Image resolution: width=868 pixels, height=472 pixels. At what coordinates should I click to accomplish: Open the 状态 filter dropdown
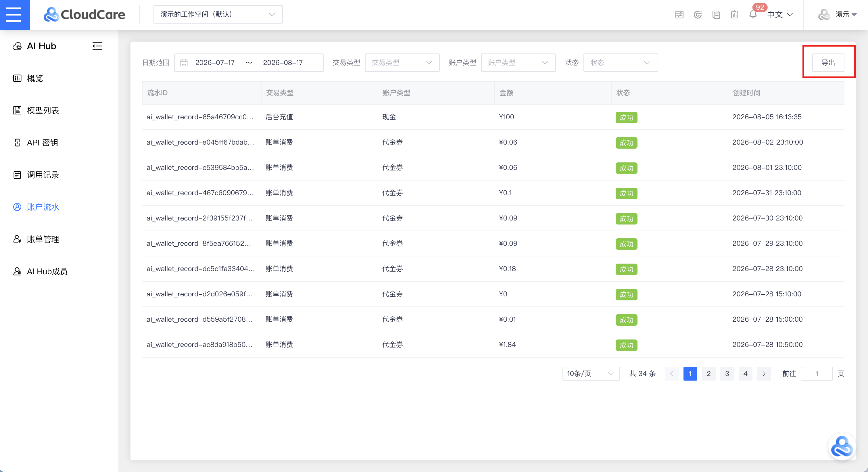tap(620, 63)
